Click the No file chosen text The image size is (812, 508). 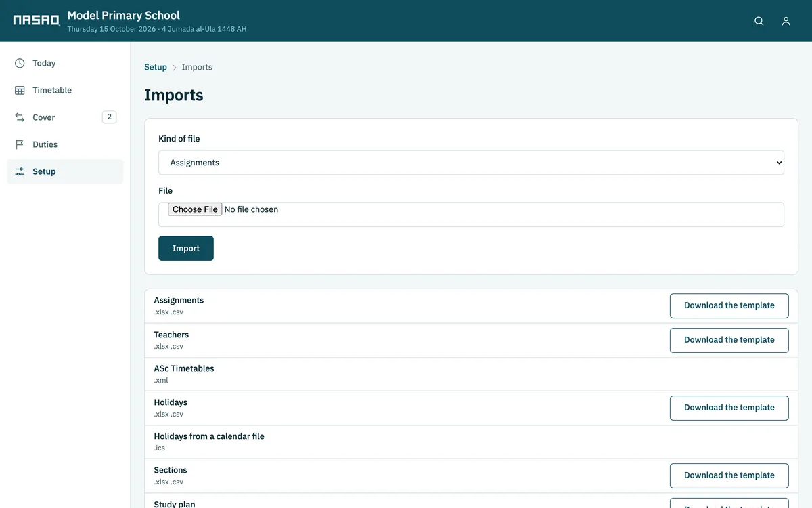[251, 209]
